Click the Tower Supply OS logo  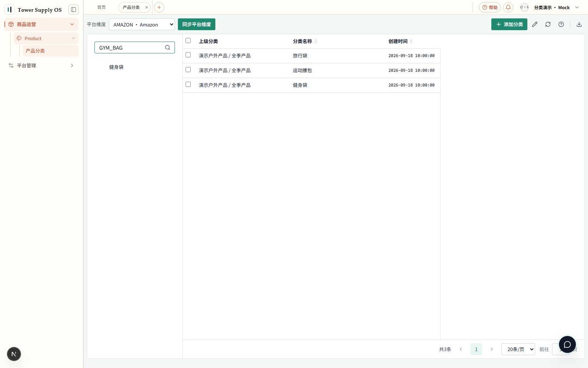(x=10, y=10)
